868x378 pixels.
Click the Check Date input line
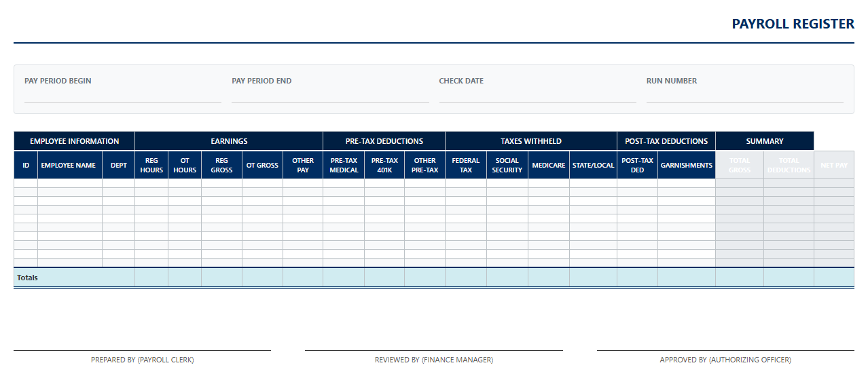coord(537,96)
